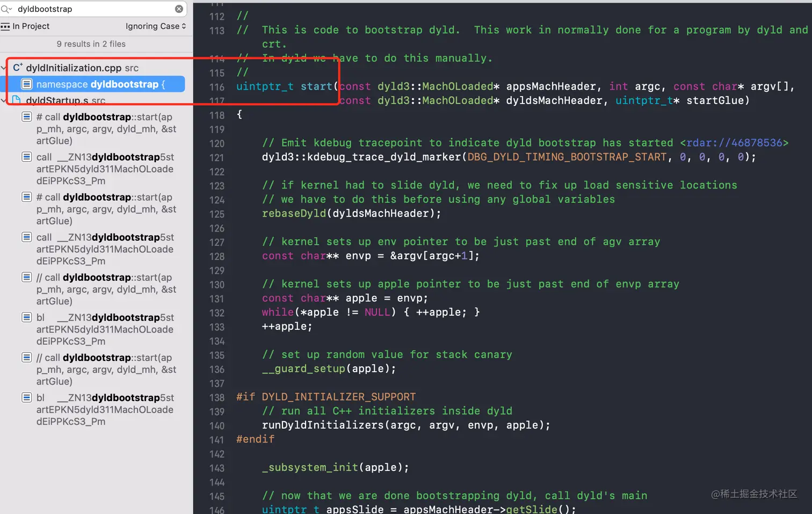Viewport: 812px width, 514px height.
Task: Click line number 143 in the gutter
Action: pyautogui.click(x=217, y=468)
